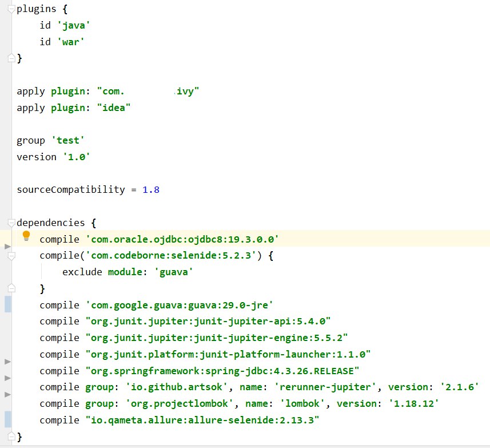Image resolution: width=490 pixels, height=448 pixels.
Task: Click the junit-jupiter-engine:5.5.2 dependency string
Action: click(217, 338)
